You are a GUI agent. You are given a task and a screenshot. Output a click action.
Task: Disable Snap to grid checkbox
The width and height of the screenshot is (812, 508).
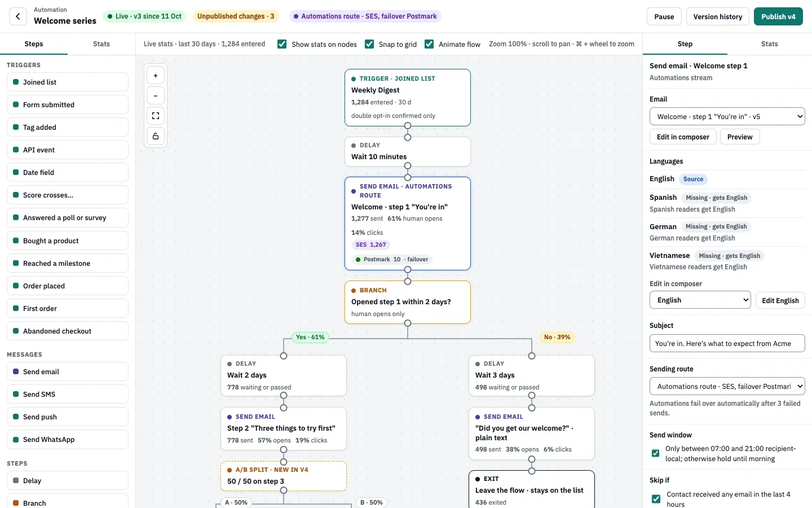(x=369, y=44)
